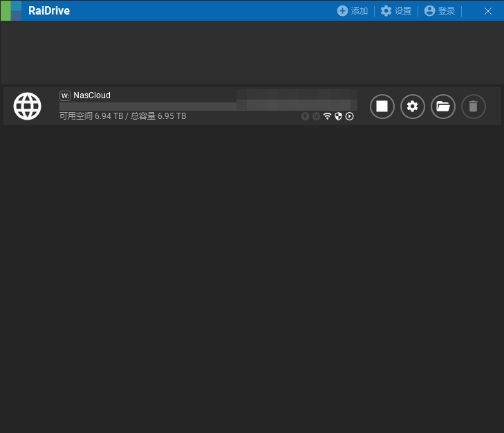Click the RaiDrive logo in title bar
This screenshot has width=504, height=433.
pos(11,10)
